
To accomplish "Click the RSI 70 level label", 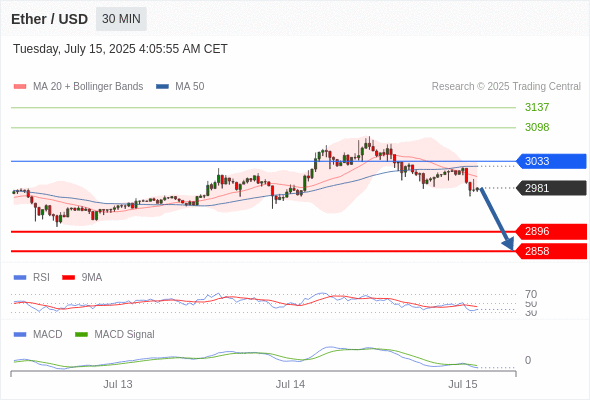I will point(531,294).
